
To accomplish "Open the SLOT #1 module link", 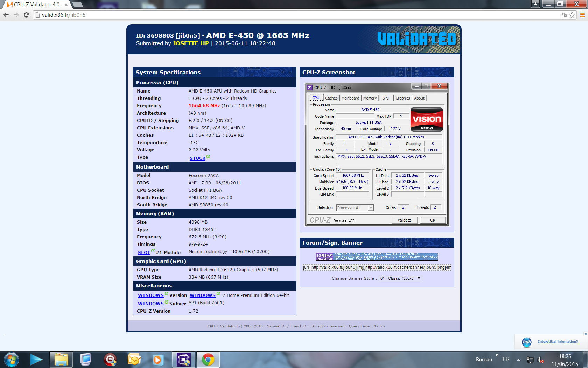I will [144, 252].
